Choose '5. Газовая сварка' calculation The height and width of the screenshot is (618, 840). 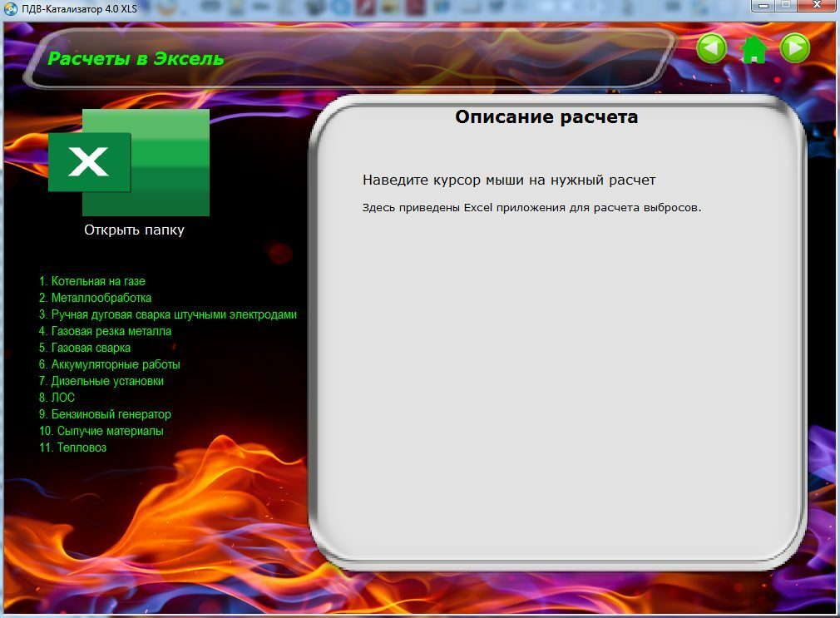coord(85,348)
